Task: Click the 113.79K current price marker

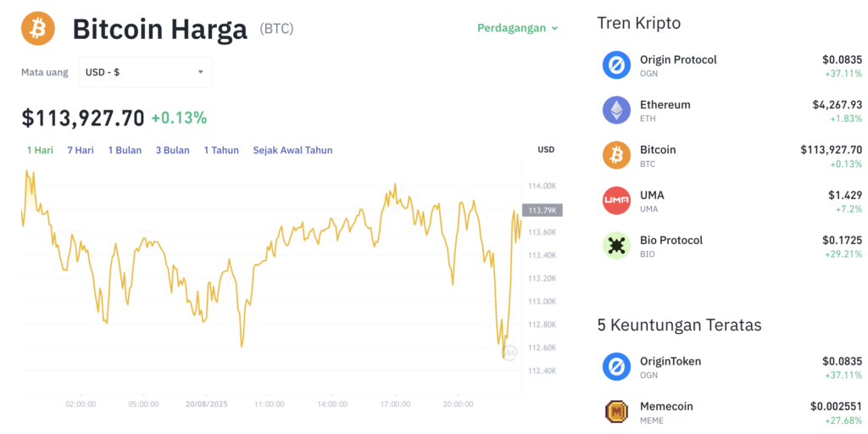Action: 542,210
